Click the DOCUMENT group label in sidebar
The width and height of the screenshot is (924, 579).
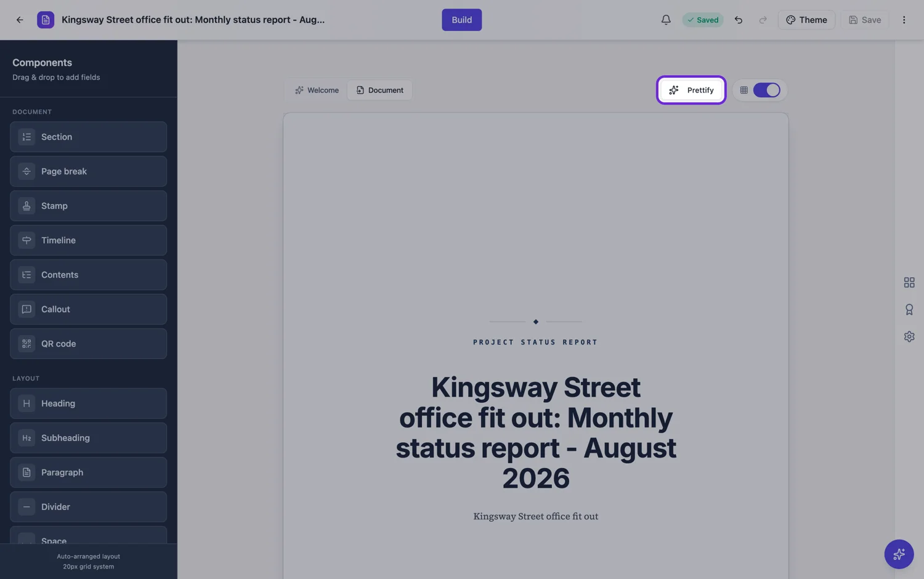(x=32, y=112)
